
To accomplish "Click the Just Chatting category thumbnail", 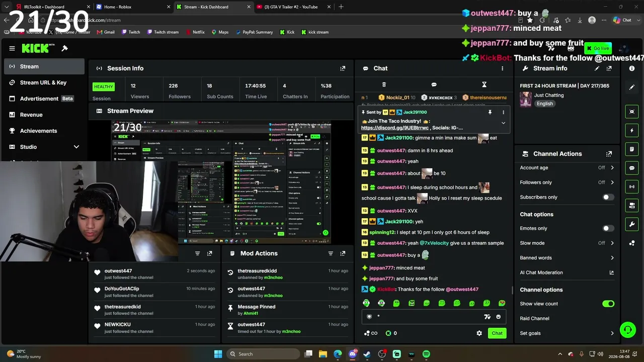I will (x=526, y=99).
